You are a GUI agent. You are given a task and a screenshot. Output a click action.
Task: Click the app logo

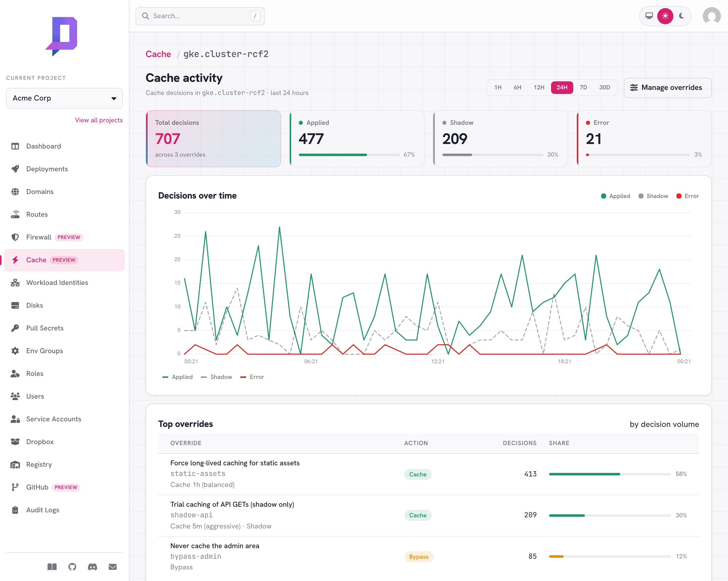pyautogui.click(x=61, y=36)
